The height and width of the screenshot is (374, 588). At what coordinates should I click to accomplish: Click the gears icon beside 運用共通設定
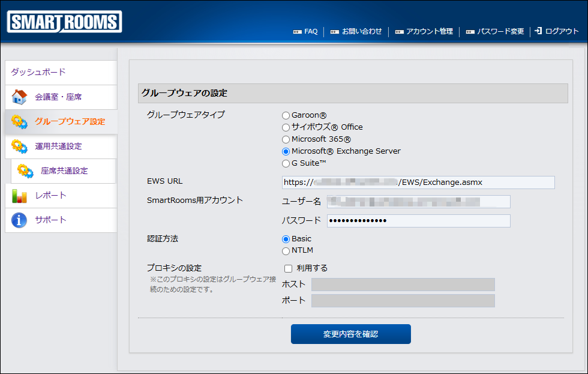pos(19,146)
